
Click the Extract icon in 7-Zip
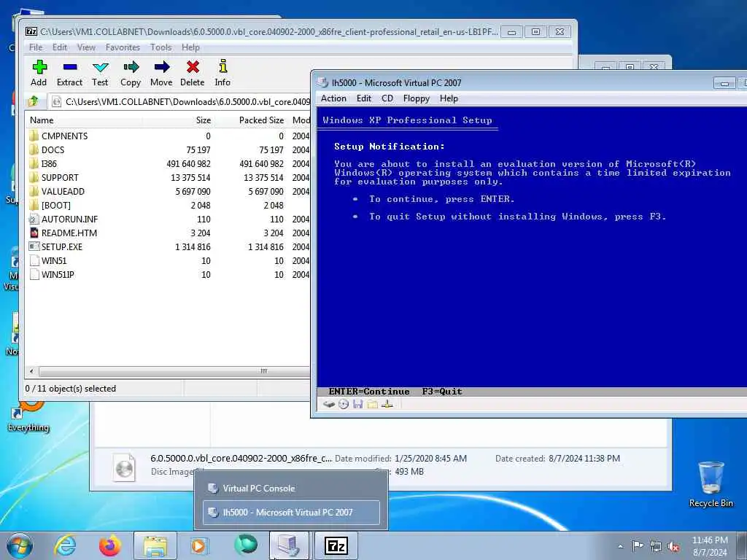tap(69, 67)
